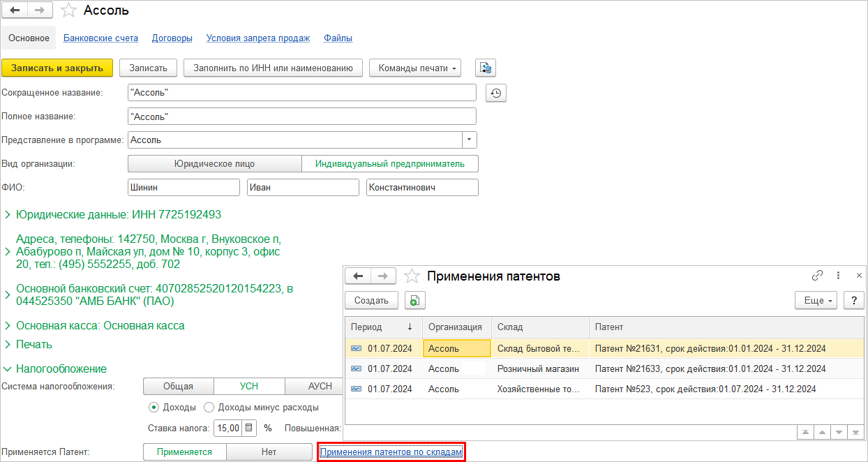Click Создать in the patents window
Viewport: 868px width, 462px height.
pyautogui.click(x=371, y=301)
